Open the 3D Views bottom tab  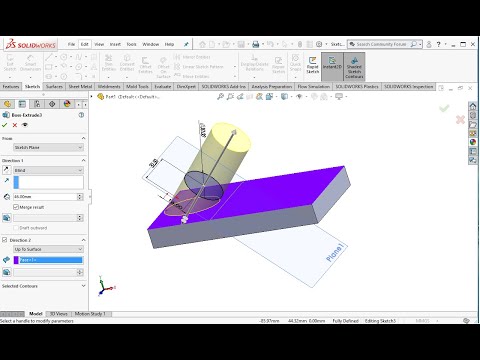coord(59,314)
